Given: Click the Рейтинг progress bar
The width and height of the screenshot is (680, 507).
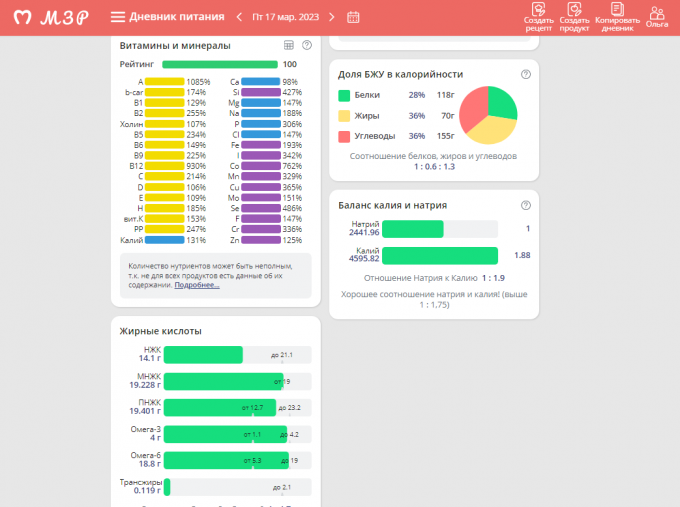Looking at the screenshot, I should 219,64.
